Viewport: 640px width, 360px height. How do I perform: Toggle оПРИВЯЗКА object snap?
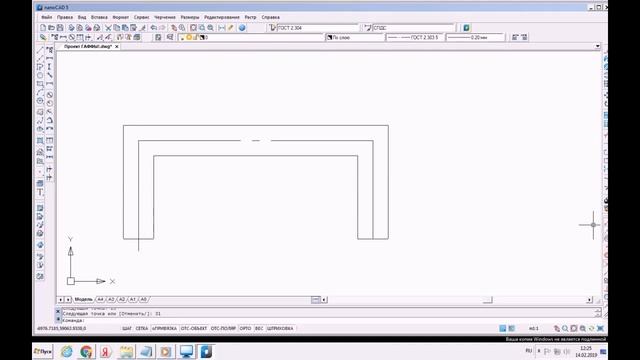pos(164,328)
